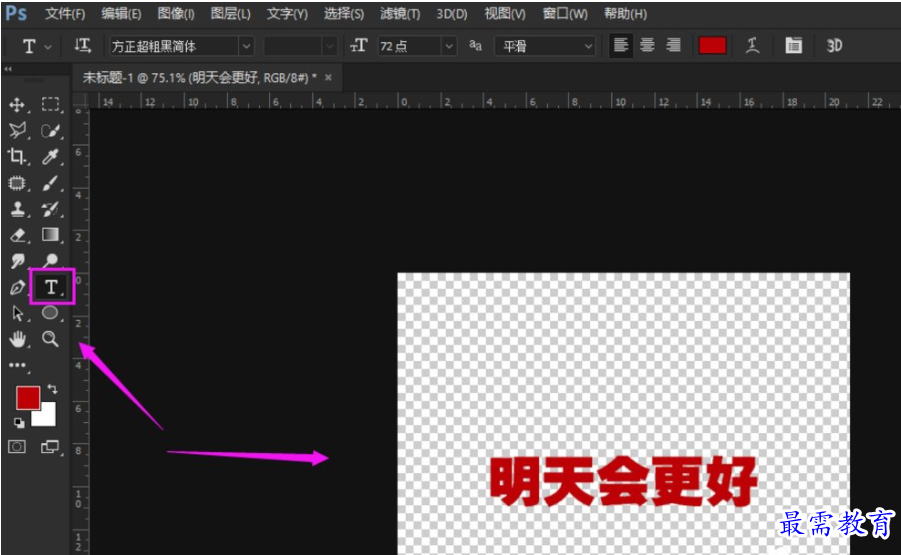Select the History Brush tool
Viewport: 901px width, 555px height.
[50, 209]
